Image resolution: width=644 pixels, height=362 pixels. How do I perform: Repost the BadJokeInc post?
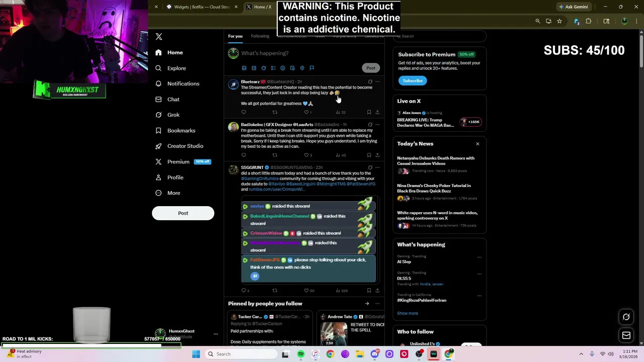[275, 155]
